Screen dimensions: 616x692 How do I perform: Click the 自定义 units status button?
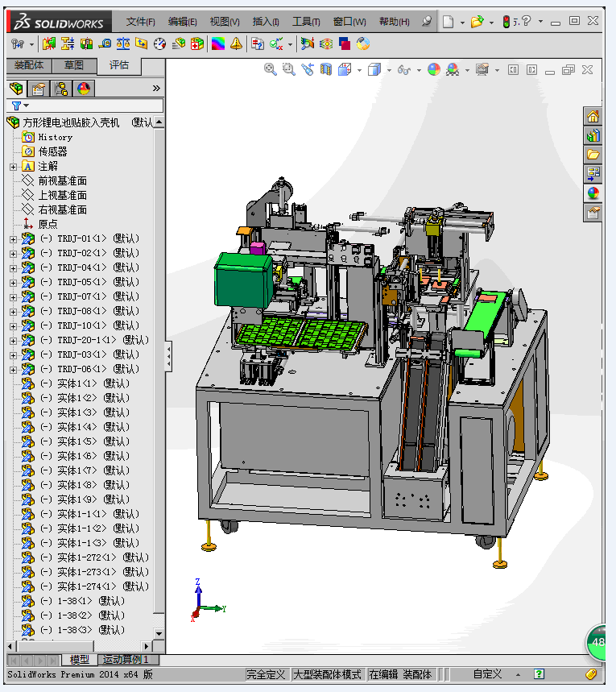click(488, 674)
